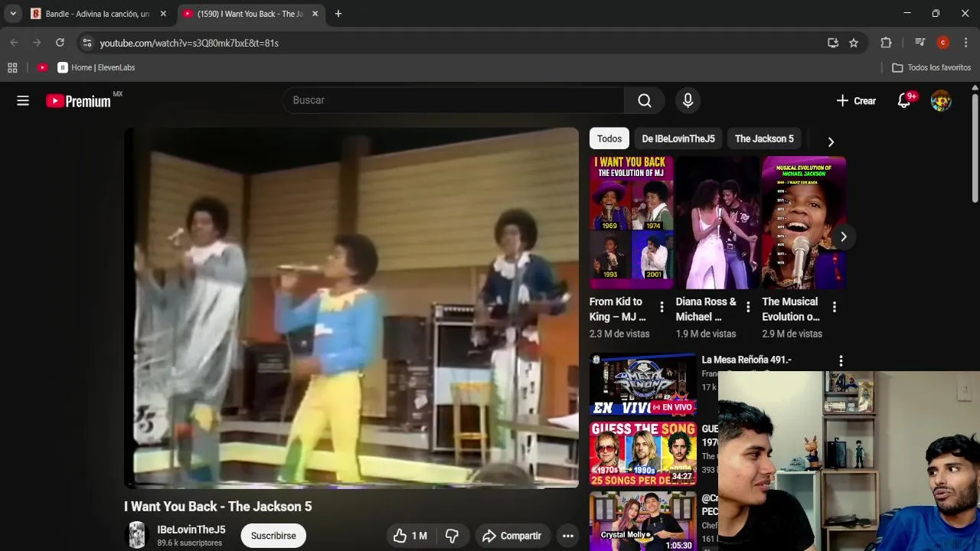The height and width of the screenshot is (551, 980).
Task: Open the YouTube hamburger guide menu
Action: coord(23,100)
